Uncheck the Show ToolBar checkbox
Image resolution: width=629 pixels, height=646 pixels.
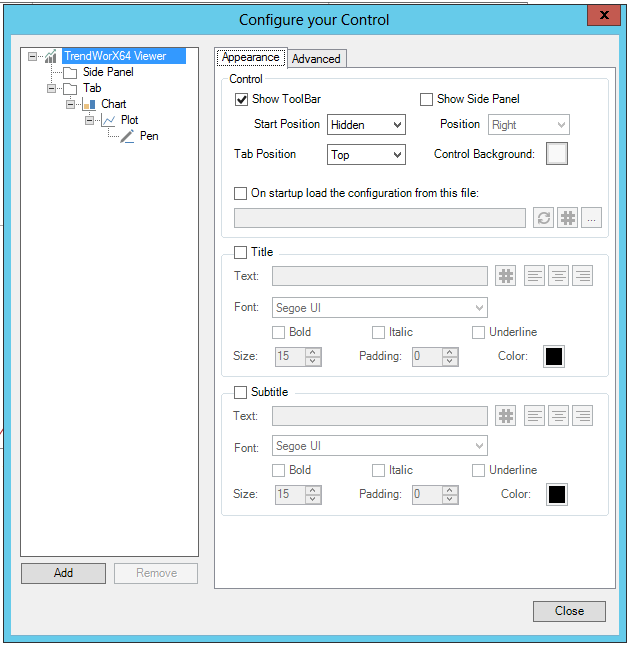[x=241, y=99]
